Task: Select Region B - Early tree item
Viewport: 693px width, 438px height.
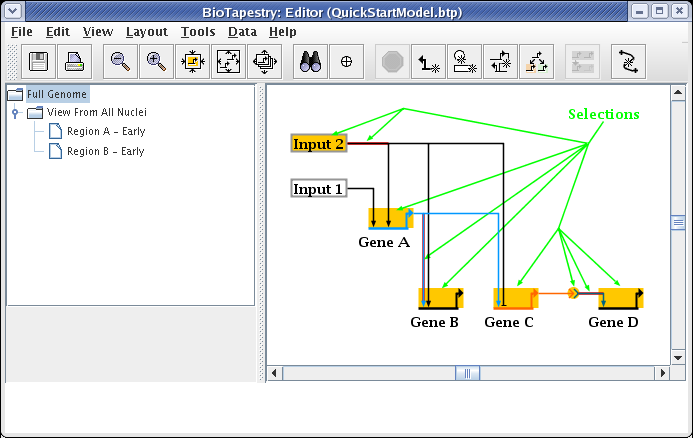Action: click(105, 151)
